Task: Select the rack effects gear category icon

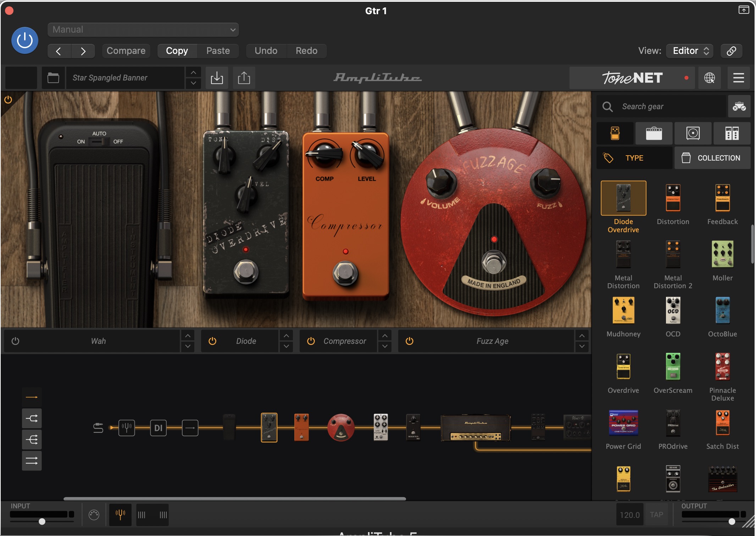Action: [732, 133]
